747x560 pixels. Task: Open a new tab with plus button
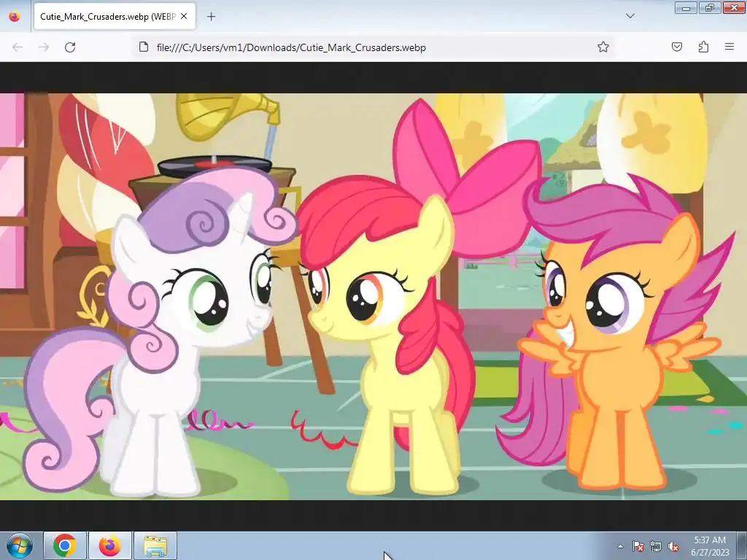(211, 17)
